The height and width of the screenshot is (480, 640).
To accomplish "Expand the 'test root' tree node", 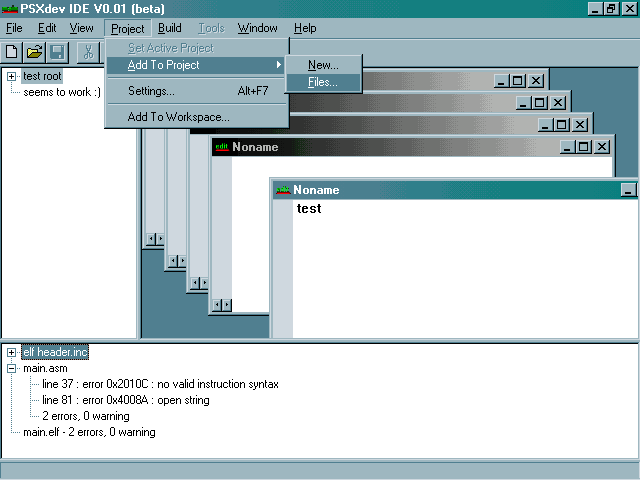I will (x=11, y=76).
